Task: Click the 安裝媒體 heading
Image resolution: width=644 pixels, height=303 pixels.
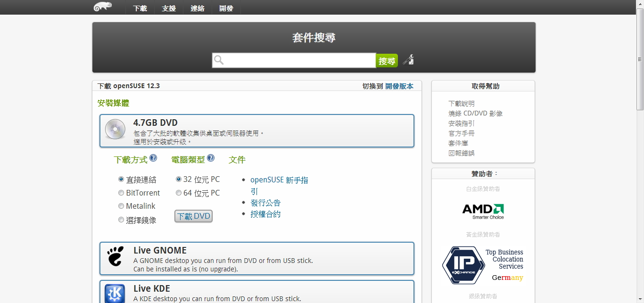Action: tap(113, 103)
